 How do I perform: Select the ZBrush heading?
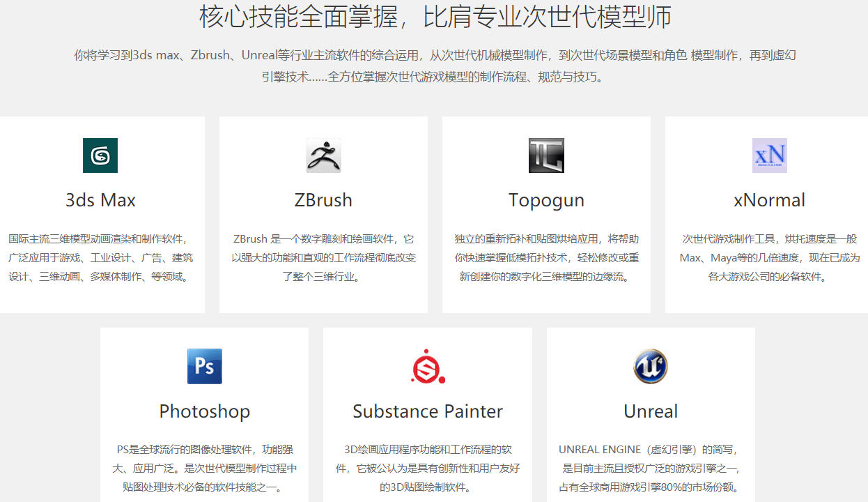pyautogui.click(x=323, y=200)
